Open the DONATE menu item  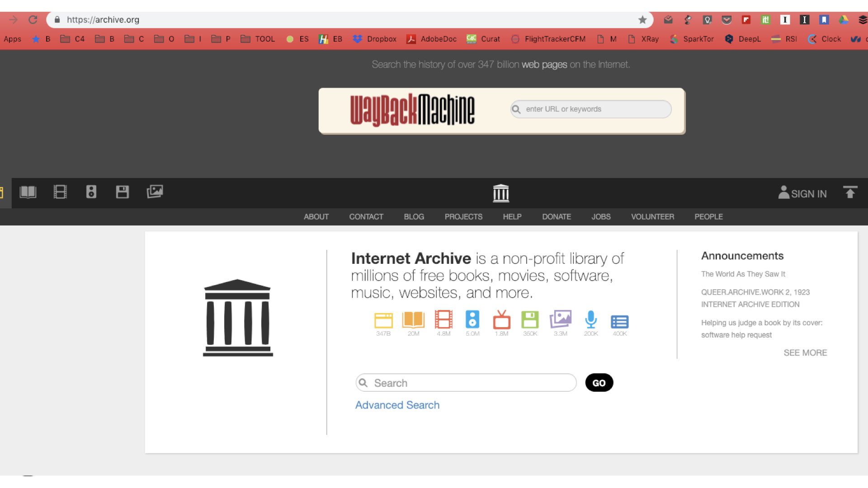[557, 217]
